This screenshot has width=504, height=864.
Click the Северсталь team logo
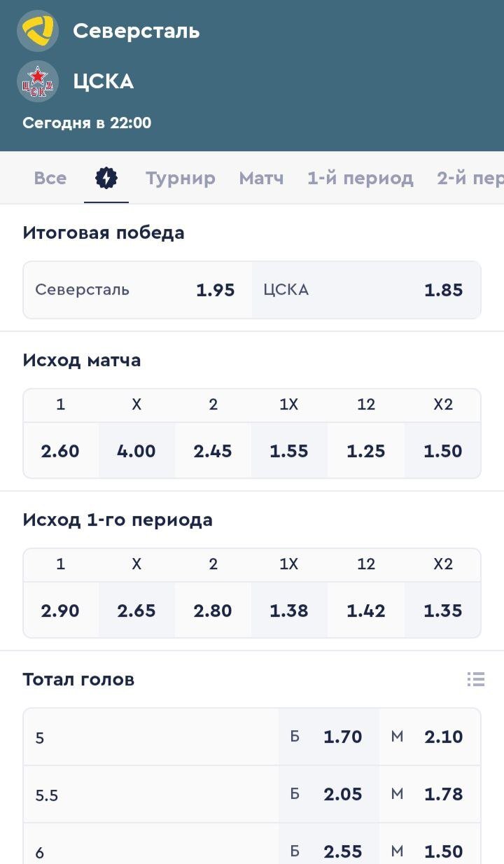point(38,31)
